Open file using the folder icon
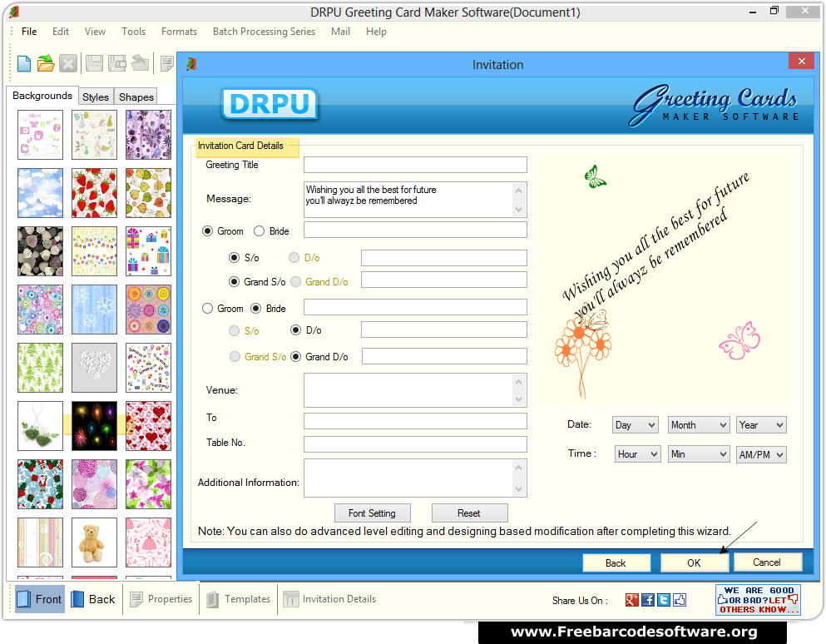 [x=46, y=64]
